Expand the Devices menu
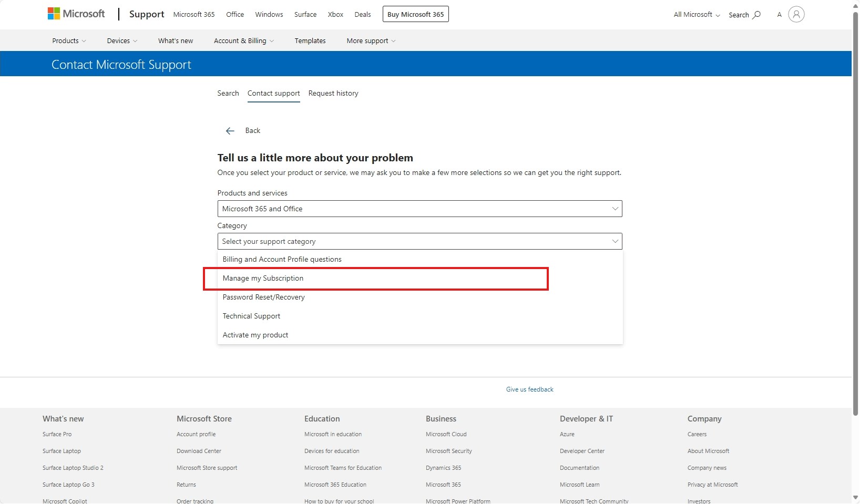 click(x=122, y=40)
